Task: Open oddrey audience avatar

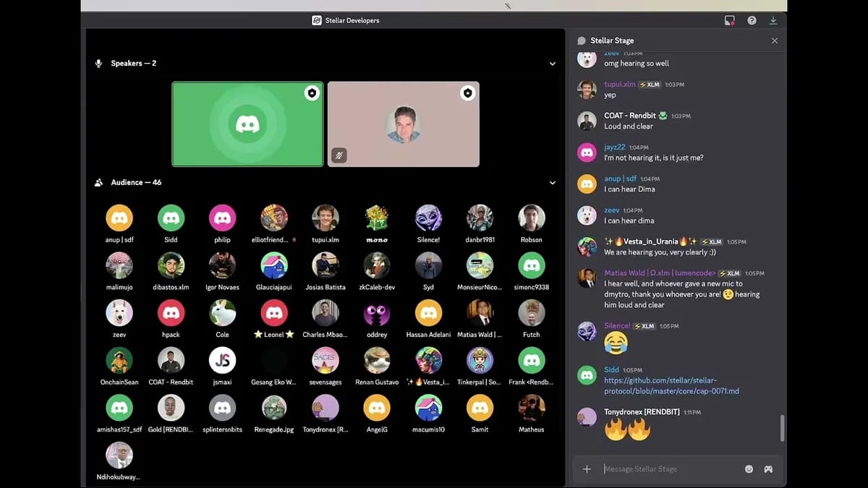Action: [x=377, y=313]
